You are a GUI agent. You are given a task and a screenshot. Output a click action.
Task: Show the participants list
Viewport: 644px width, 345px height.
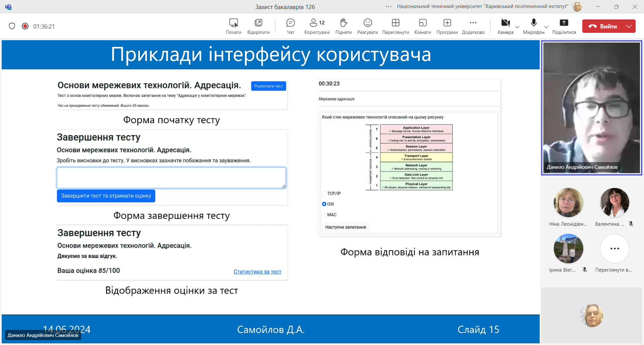tap(317, 26)
